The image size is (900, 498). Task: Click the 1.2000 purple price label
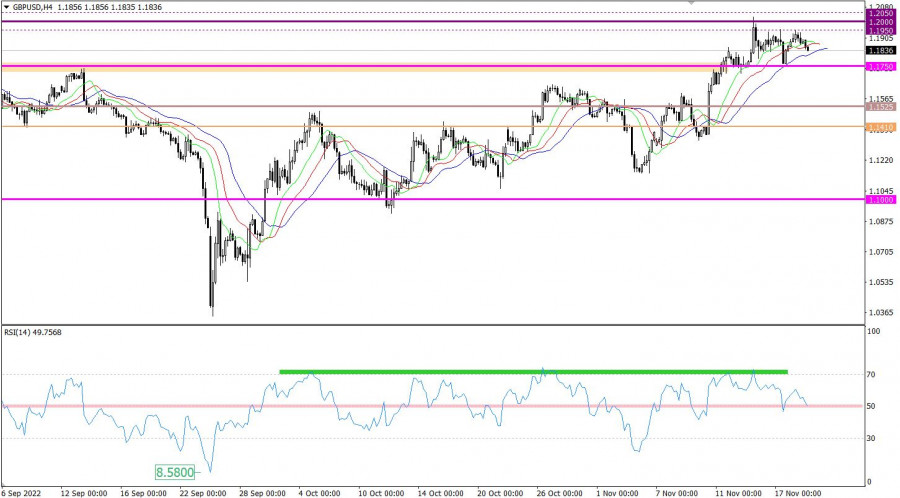click(881, 22)
